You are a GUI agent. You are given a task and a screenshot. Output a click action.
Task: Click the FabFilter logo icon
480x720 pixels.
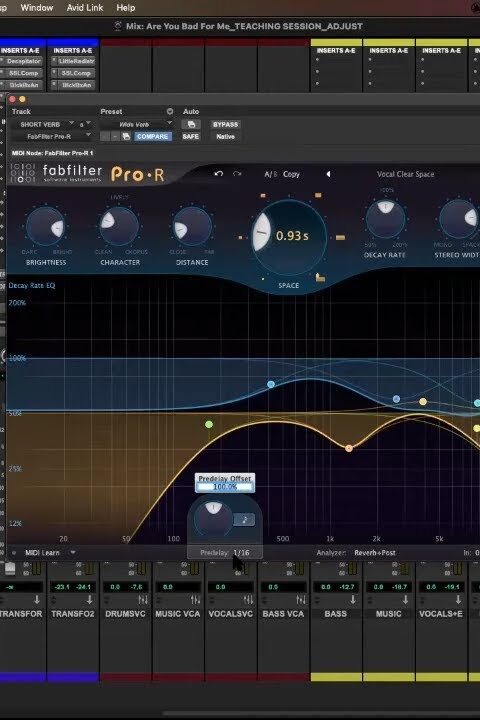[23, 173]
